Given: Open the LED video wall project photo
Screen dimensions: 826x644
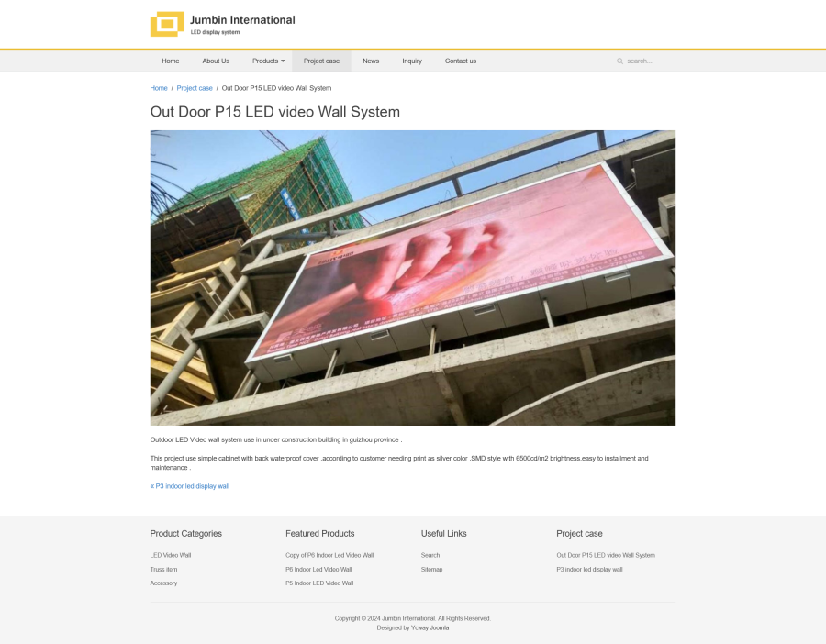Looking at the screenshot, I should pos(412,277).
